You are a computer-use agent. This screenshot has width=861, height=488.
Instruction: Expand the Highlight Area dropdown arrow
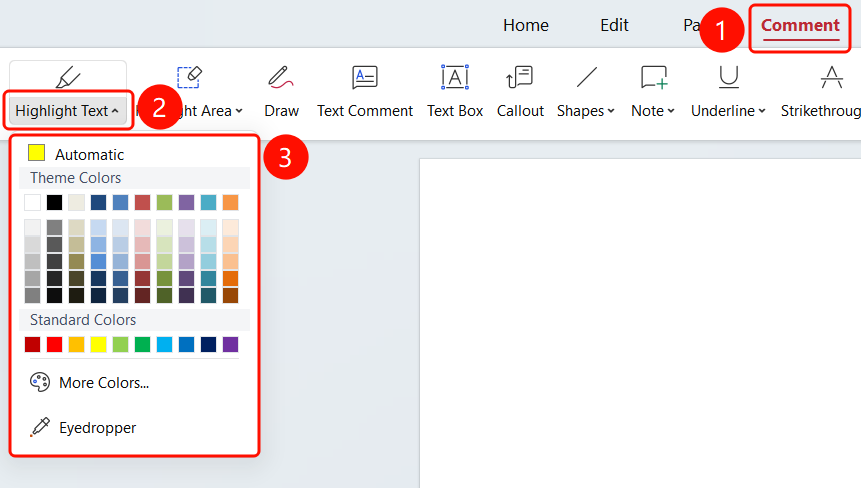tap(239, 111)
